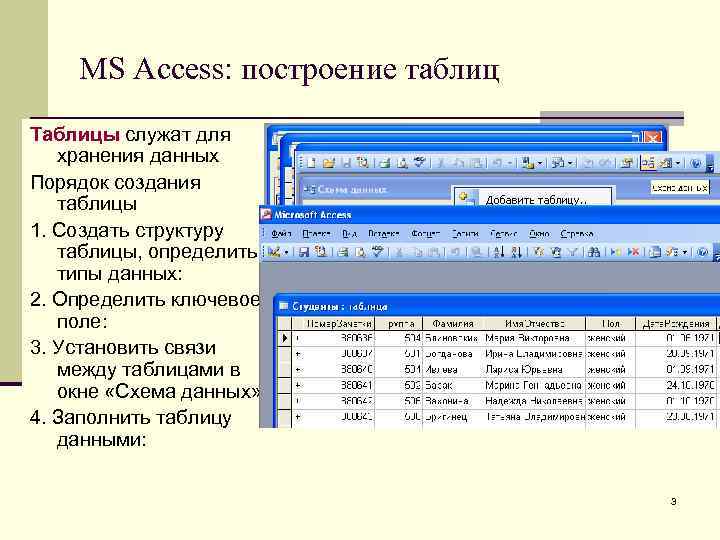Choose Добавить таблицу context menu item

533,198
